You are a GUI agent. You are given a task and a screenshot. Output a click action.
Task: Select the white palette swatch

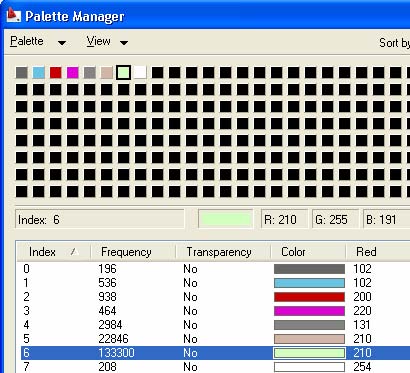pos(140,73)
